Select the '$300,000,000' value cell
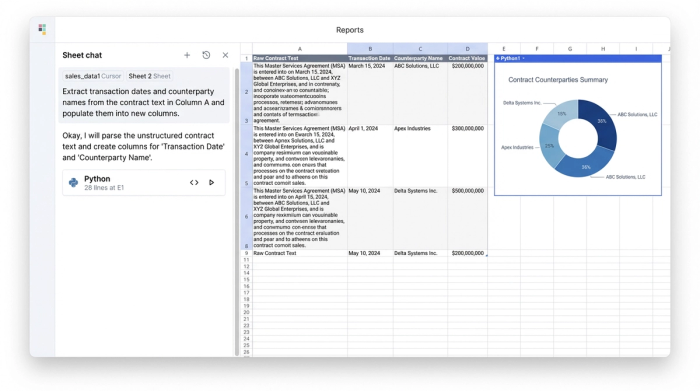 [467, 155]
